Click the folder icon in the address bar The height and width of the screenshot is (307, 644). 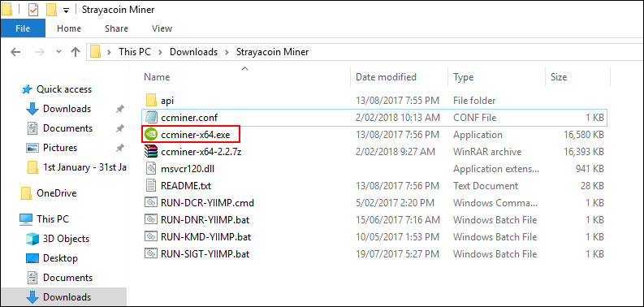[96, 52]
